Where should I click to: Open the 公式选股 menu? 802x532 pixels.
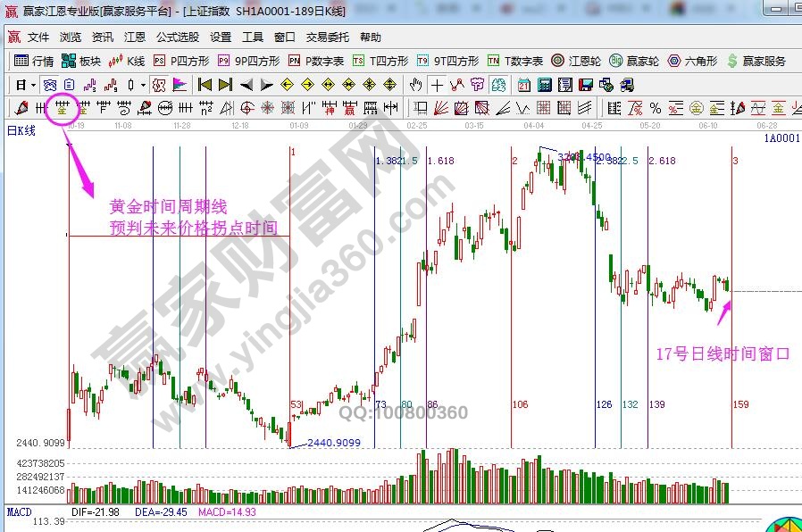click(x=178, y=37)
